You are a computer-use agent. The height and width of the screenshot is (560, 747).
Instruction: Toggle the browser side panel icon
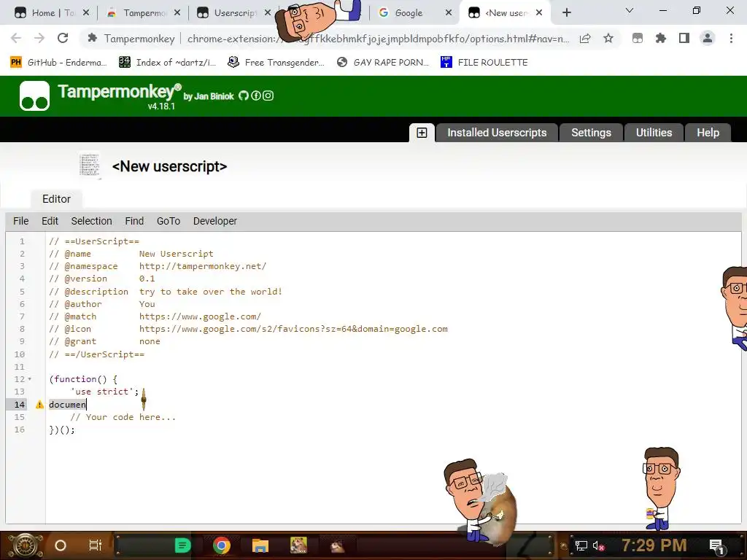(x=684, y=39)
